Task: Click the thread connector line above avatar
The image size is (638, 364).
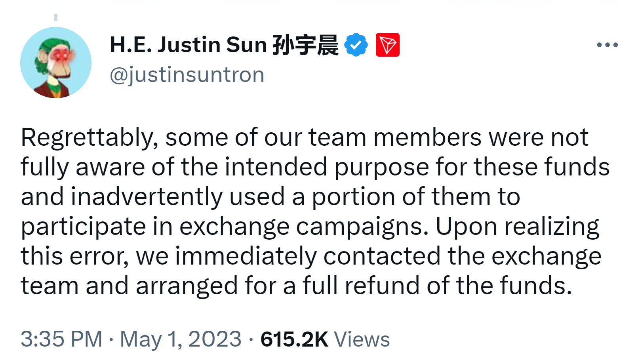Action: tap(56, 17)
